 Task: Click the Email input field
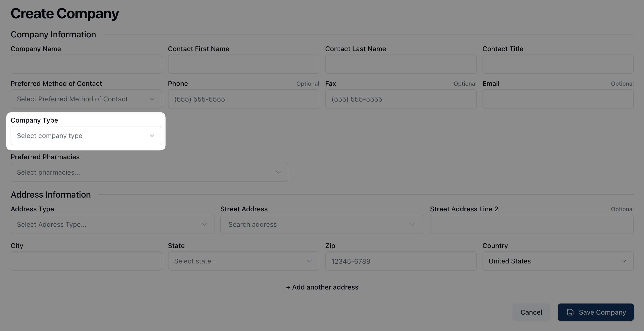click(558, 99)
